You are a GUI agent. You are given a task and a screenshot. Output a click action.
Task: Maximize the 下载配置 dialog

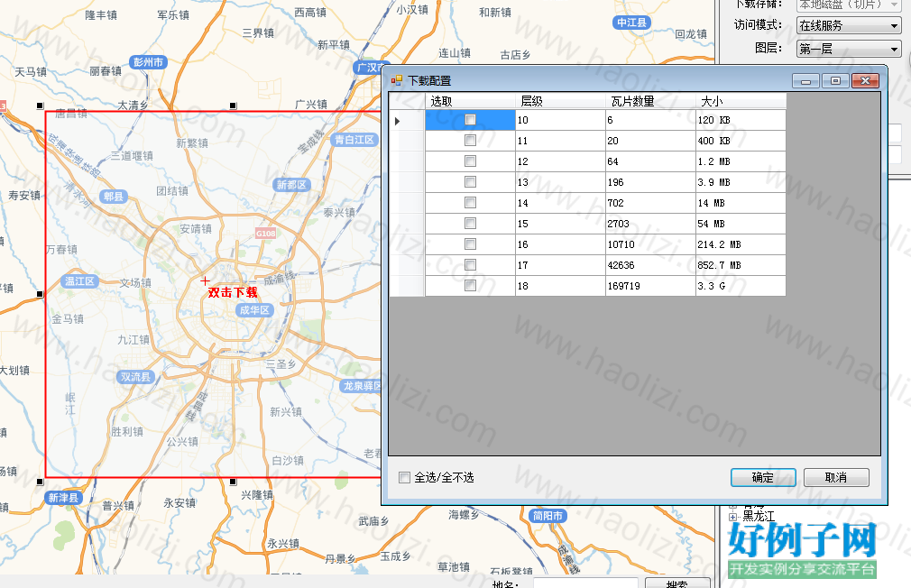835,81
